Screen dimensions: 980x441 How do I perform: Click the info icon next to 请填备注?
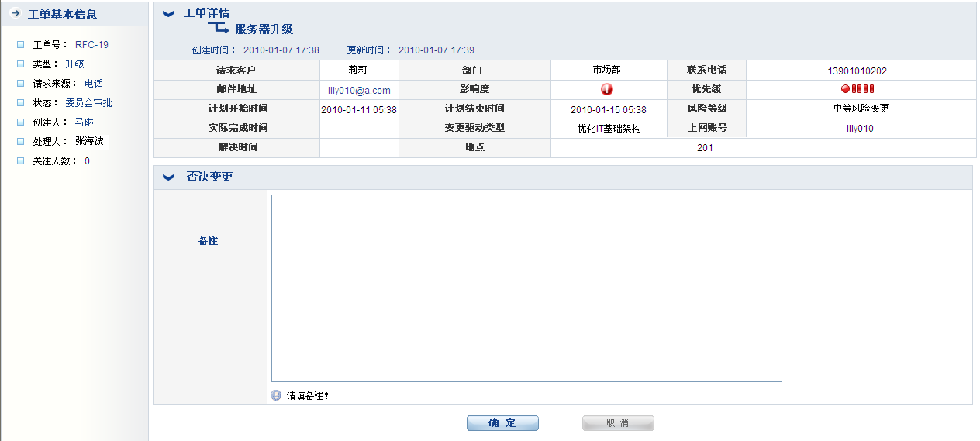click(276, 395)
